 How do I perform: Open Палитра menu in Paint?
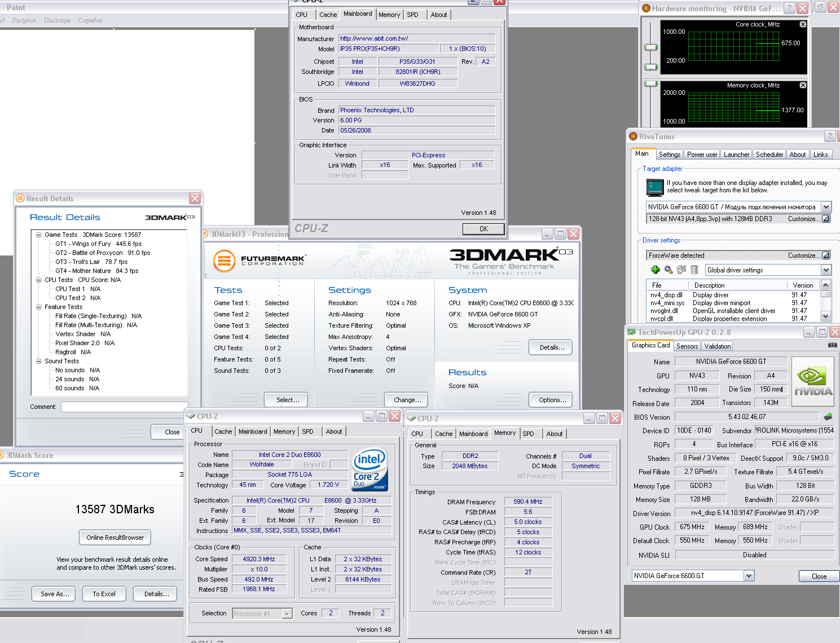coord(57,20)
